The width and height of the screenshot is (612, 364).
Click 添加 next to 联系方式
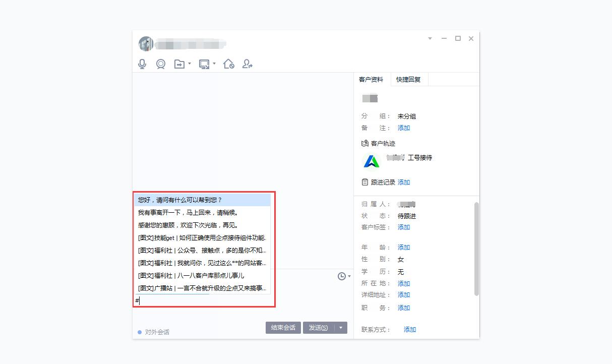(409, 329)
